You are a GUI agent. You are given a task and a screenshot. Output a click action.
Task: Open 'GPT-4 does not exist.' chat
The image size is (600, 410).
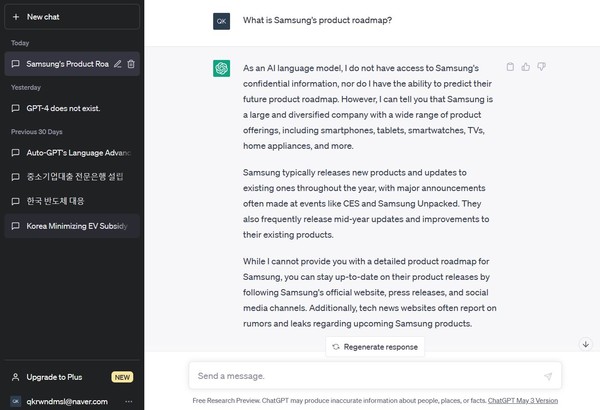[62, 108]
